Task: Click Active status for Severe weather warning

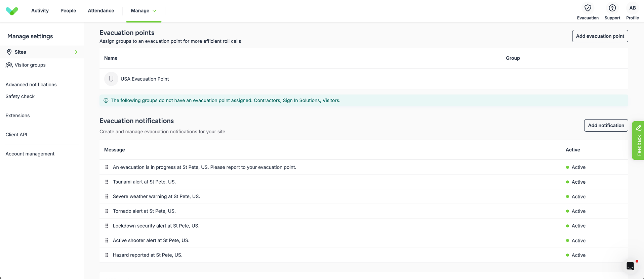Action: (x=576, y=196)
